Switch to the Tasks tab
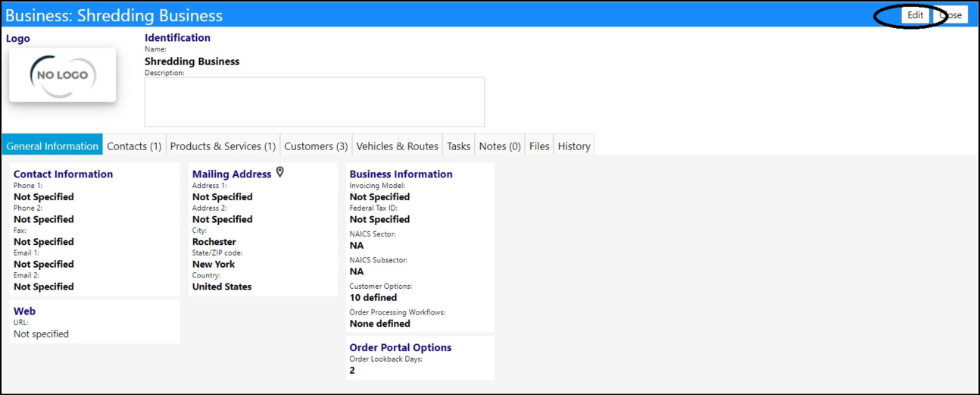 458,146
